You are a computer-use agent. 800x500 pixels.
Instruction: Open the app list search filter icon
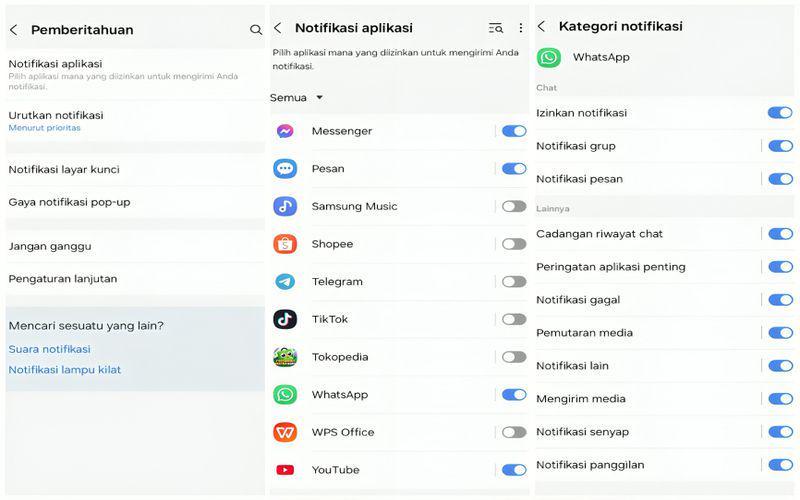pyautogui.click(x=496, y=28)
